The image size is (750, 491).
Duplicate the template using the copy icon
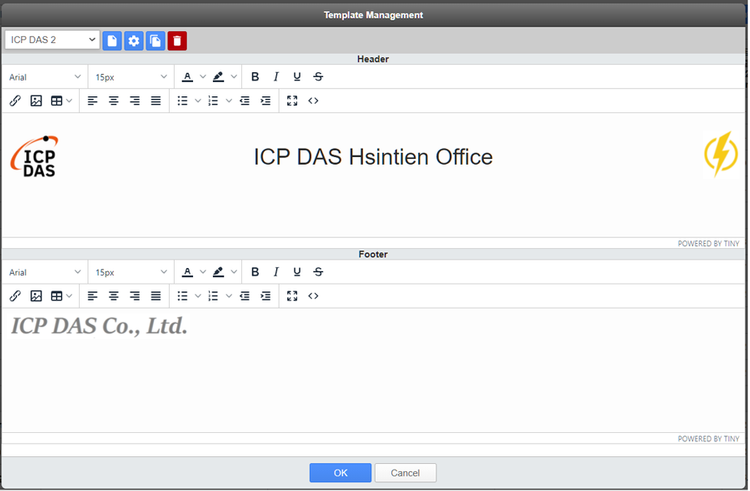[155, 41]
